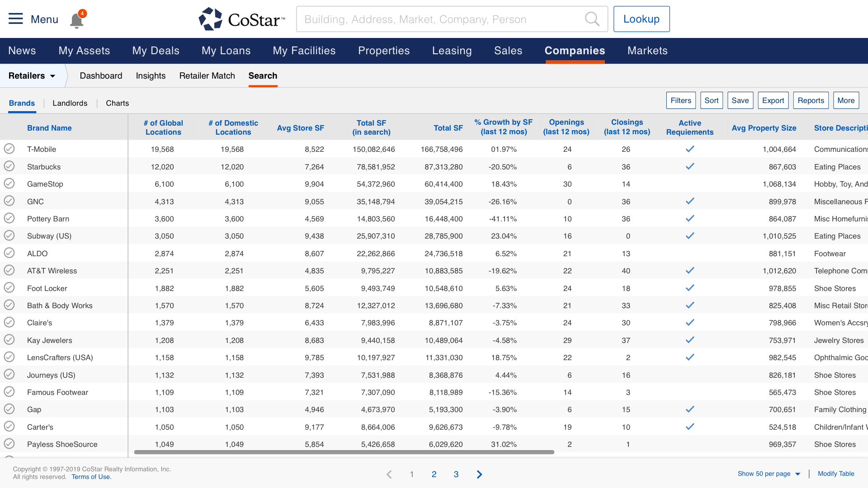
Task: Click Pottery Barn active requirements checkmark
Action: pos(690,218)
